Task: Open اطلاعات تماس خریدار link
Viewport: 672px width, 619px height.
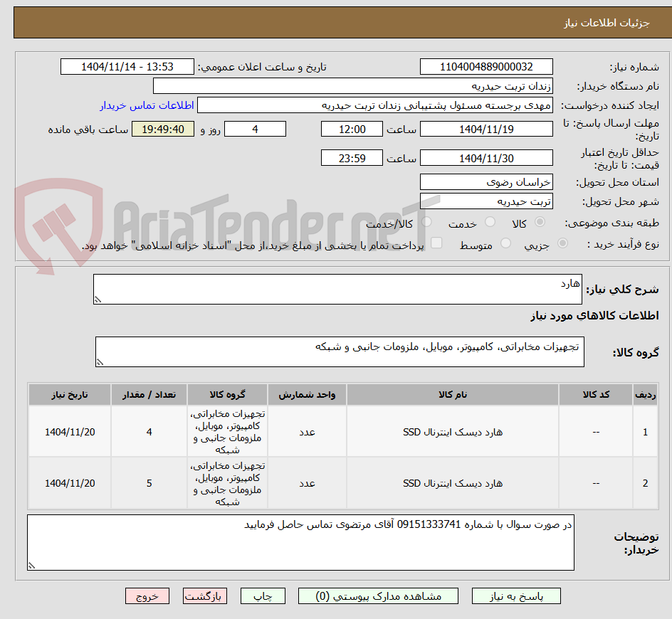Action: click(x=147, y=105)
